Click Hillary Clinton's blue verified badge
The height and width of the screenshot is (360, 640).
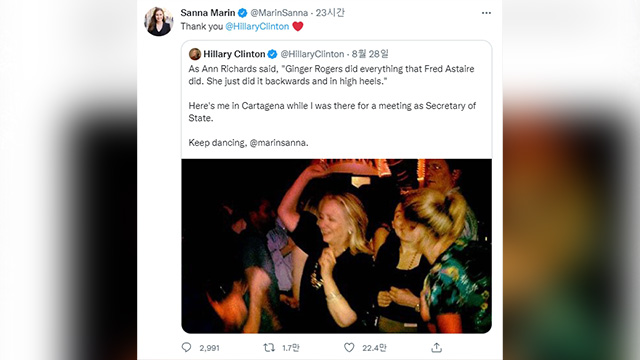point(272,54)
